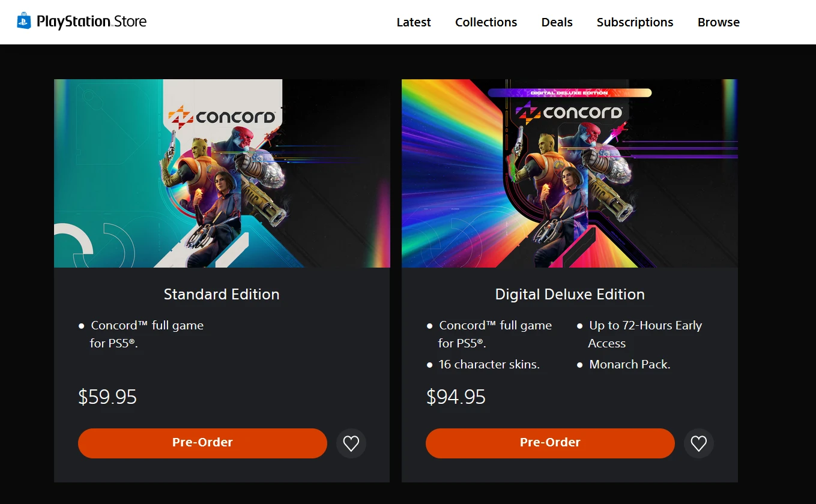
Task: Open the Latest menu item
Action: point(414,22)
